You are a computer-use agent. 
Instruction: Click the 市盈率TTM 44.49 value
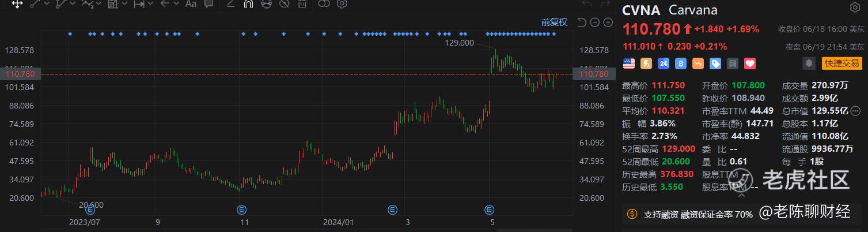pyautogui.click(x=761, y=111)
